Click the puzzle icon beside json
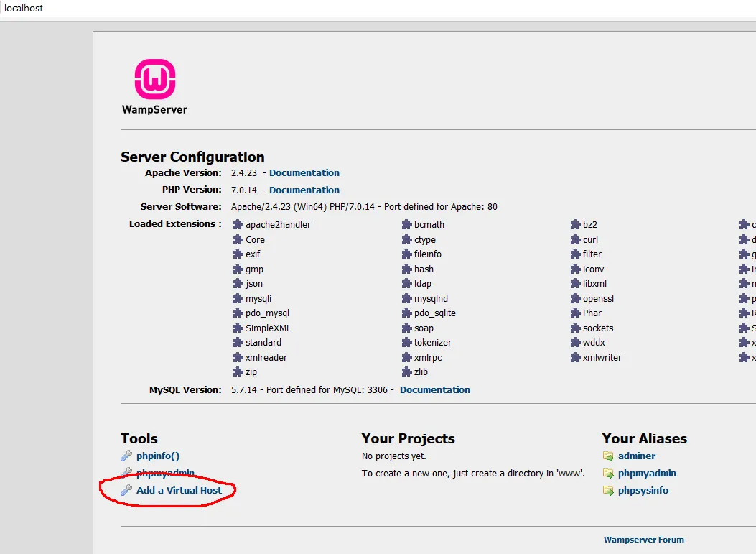 coord(238,283)
